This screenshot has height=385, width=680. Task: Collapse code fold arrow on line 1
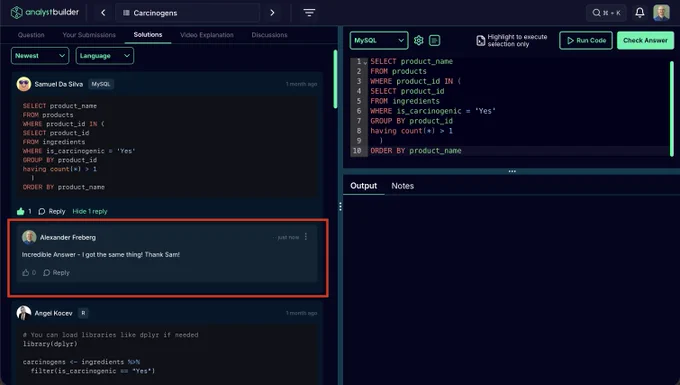click(x=365, y=62)
